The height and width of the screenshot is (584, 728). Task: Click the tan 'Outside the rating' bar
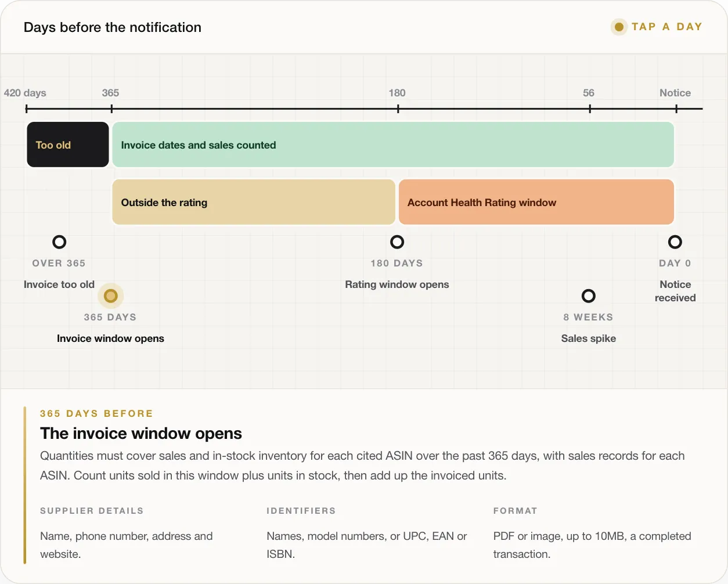tap(254, 202)
